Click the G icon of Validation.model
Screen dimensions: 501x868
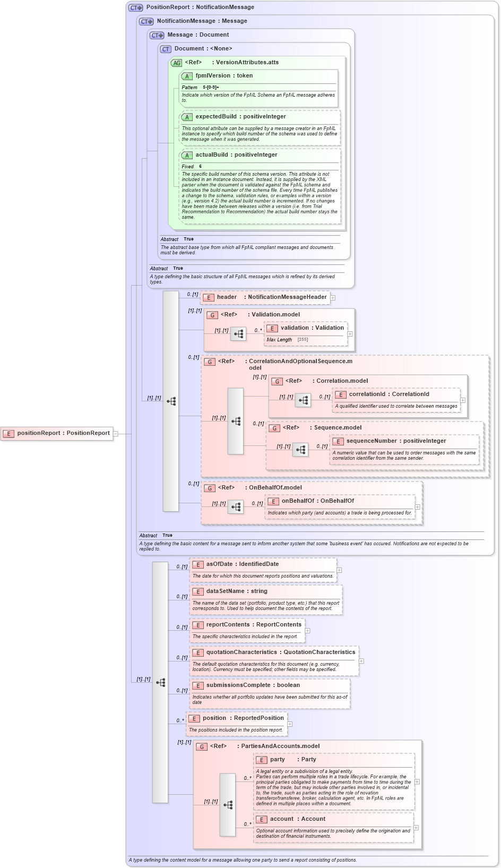[212, 315]
